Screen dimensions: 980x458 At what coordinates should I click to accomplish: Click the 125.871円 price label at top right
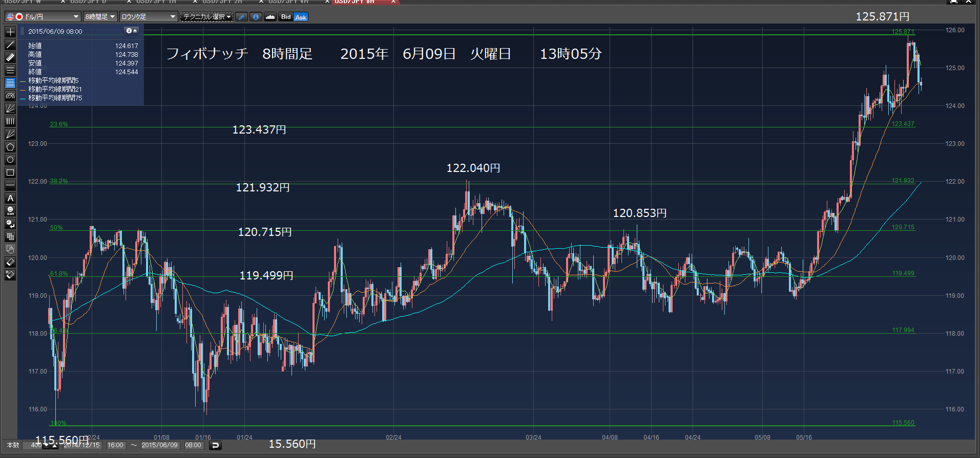(882, 16)
